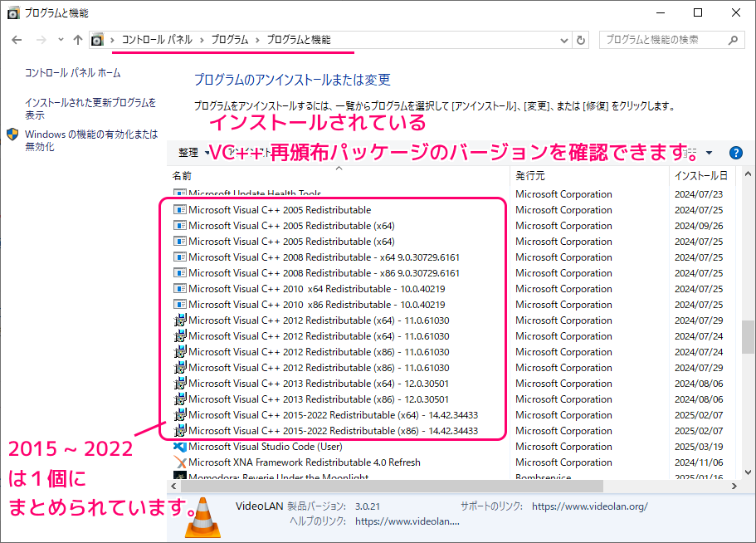Select Visual C++ 2008 x64 9.0.30729.6161 icon
The width and height of the screenshot is (756, 543).
tap(180, 257)
